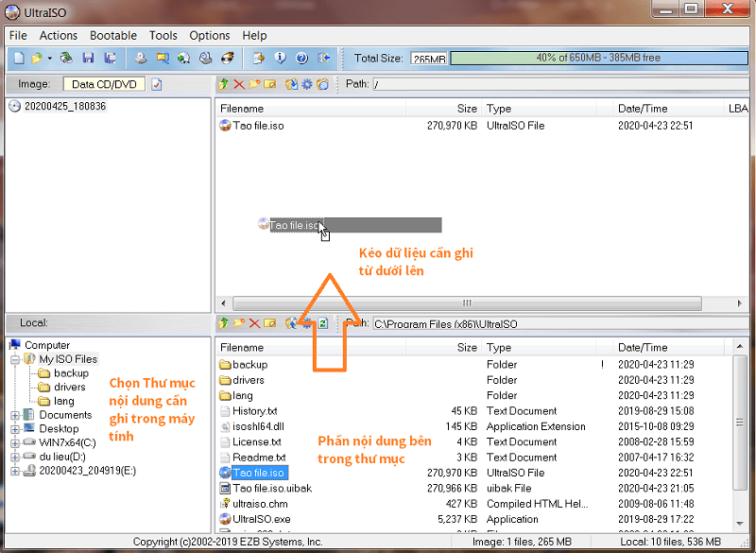
Task: Click the Total Size capacity progress bar
Action: coord(598,59)
